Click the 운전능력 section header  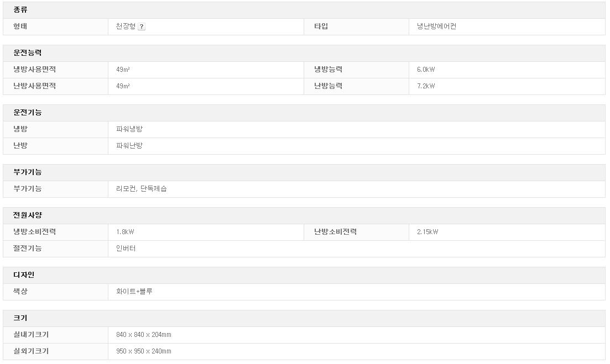[28, 53]
